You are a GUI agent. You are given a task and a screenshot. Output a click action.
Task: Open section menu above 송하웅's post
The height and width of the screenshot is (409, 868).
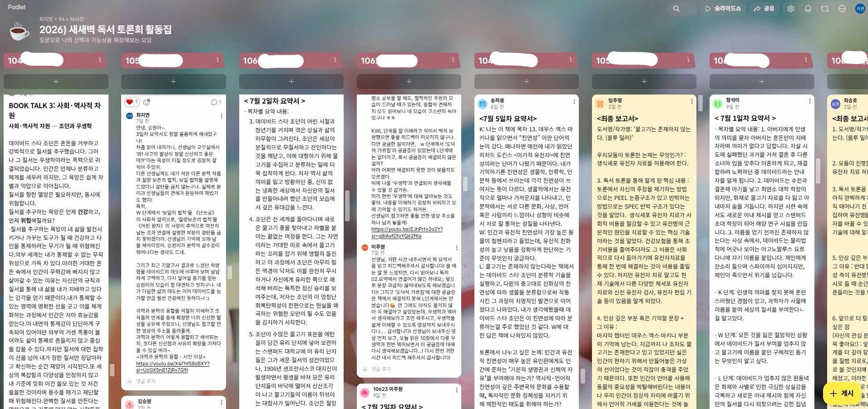click(x=571, y=60)
